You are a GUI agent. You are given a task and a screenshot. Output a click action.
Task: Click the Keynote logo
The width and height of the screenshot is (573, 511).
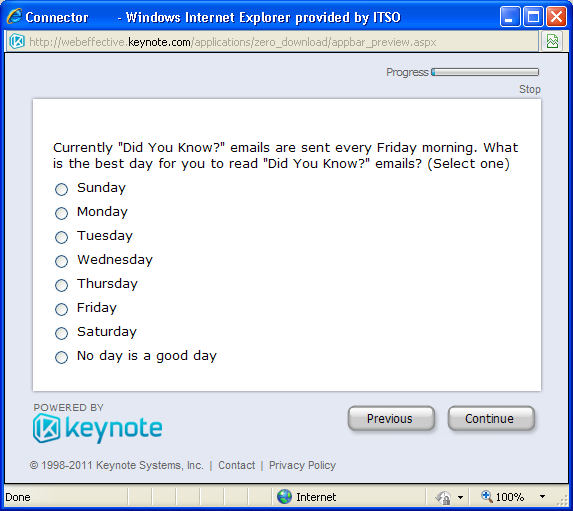(x=98, y=428)
